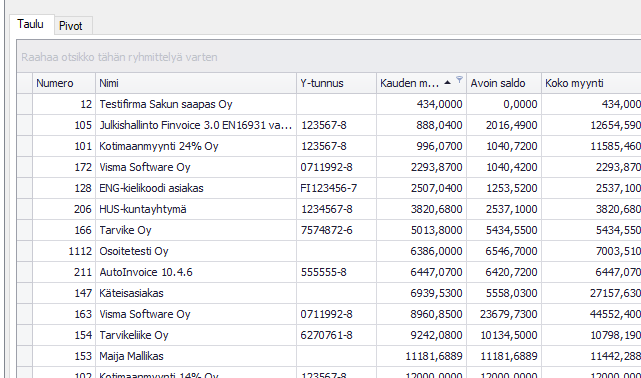641x378 pixels.
Task: Select 'Käteisasiakas' name cell
Action: point(196,293)
